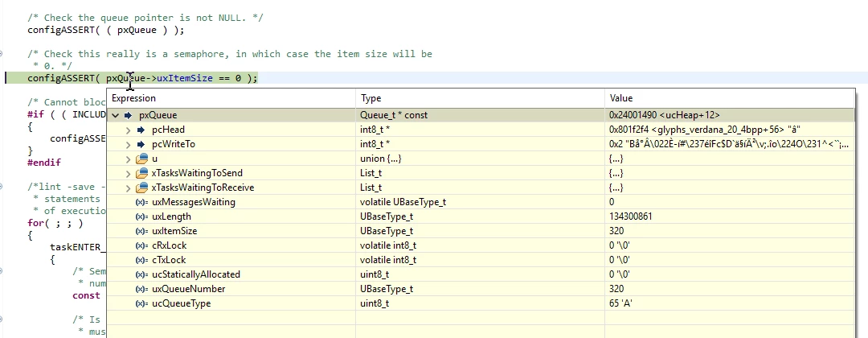Expand the pcHead pointer row

[x=129, y=130]
